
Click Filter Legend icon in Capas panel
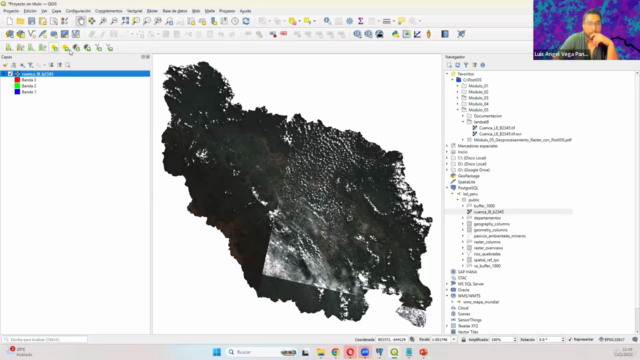point(31,65)
